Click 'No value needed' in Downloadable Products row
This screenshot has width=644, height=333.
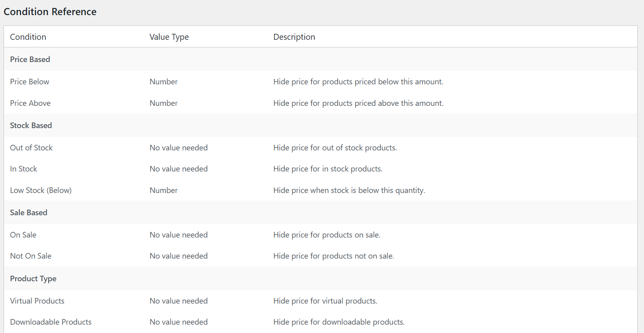click(179, 322)
